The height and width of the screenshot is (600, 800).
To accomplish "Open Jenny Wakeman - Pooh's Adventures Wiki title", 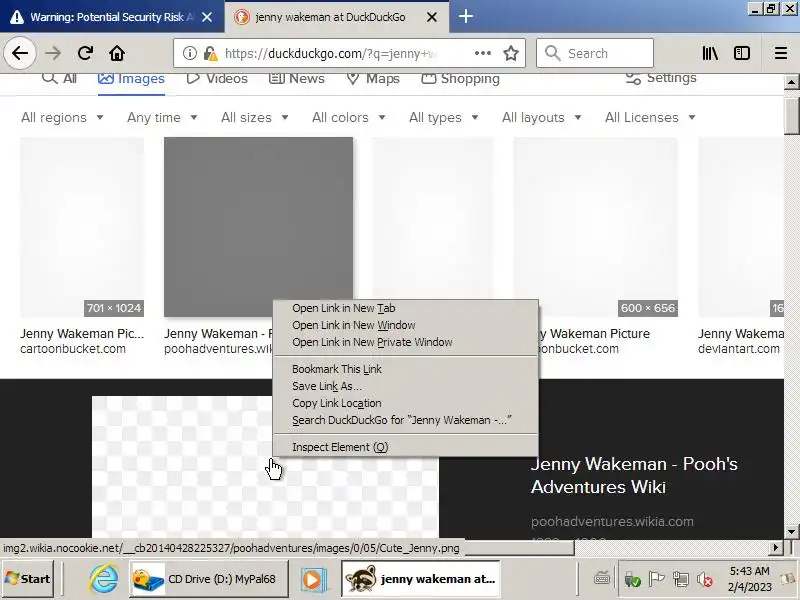I will (634, 475).
